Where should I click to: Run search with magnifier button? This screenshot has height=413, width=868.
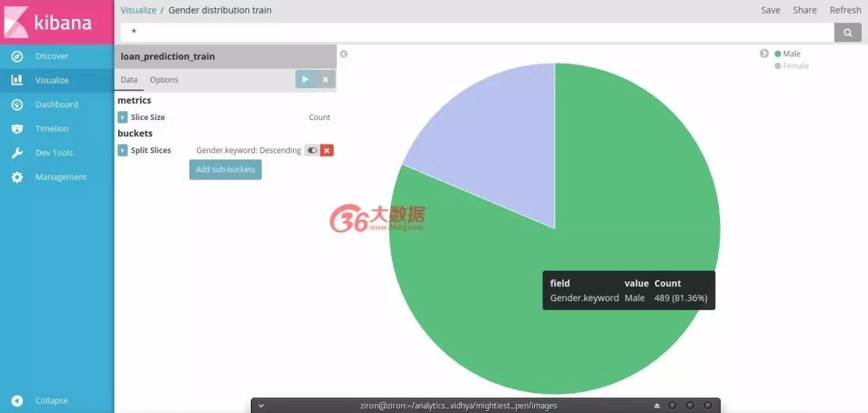(x=848, y=32)
